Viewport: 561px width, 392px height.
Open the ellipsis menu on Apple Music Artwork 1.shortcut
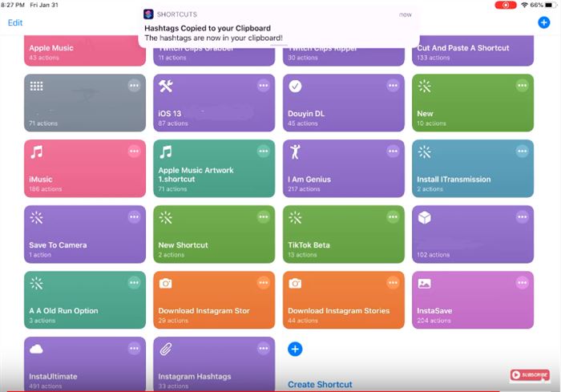(x=264, y=151)
